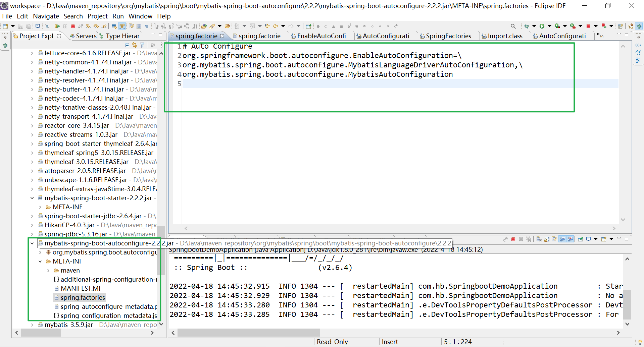The width and height of the screenshot is (644, 347).
Task: Click Back navigation arrow icon
Action: tap(276, 26)
